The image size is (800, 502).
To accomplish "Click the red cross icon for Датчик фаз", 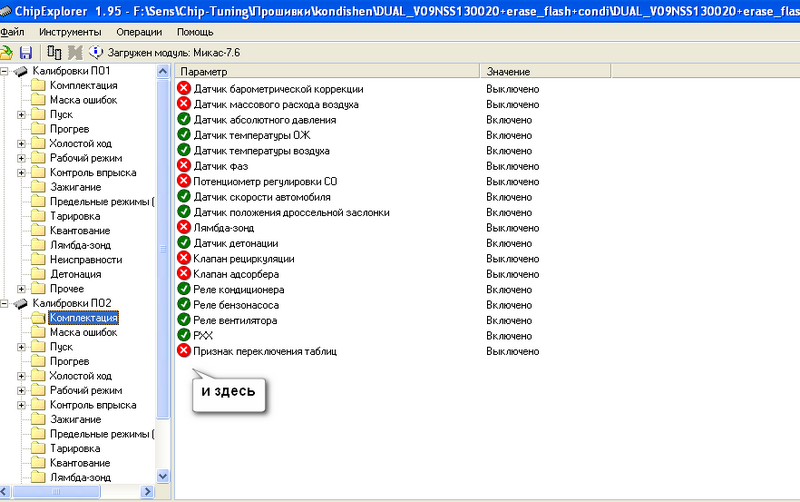I will click(184, 166).
